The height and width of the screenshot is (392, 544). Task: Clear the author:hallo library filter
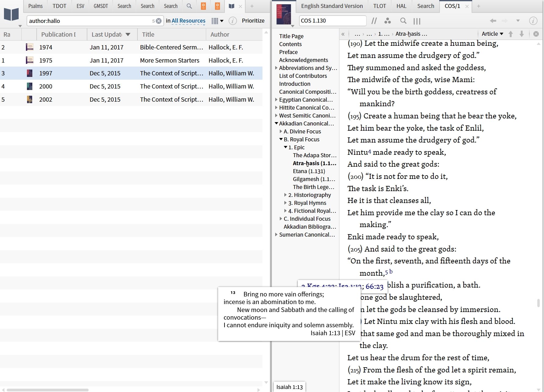coord(159,21)
